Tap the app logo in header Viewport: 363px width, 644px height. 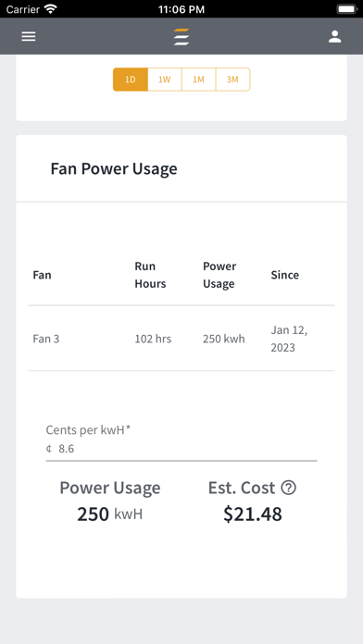(x=181, y=37)
